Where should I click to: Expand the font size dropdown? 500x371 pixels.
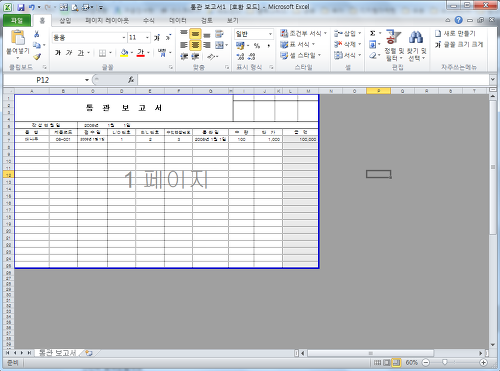tap(147, 38)
